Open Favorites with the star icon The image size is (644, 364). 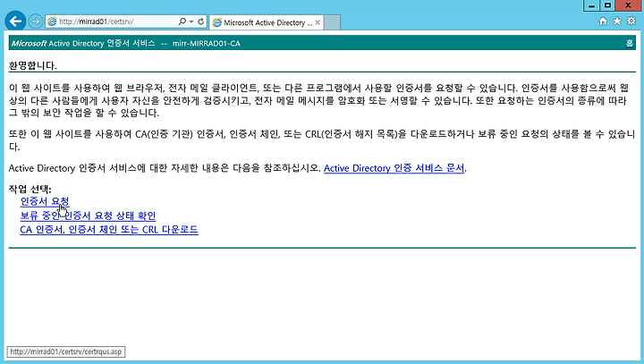(617, 21)
